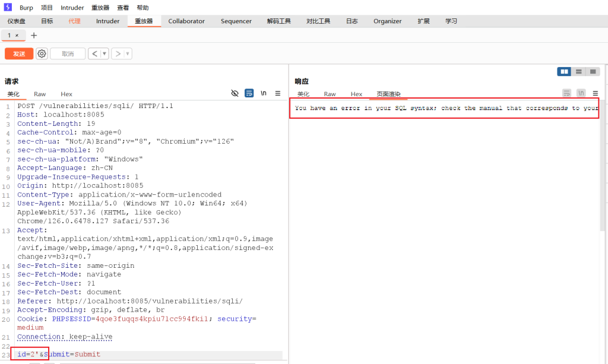
Task: Switch to side-by-side split layout icon
Action: point(564,71)
